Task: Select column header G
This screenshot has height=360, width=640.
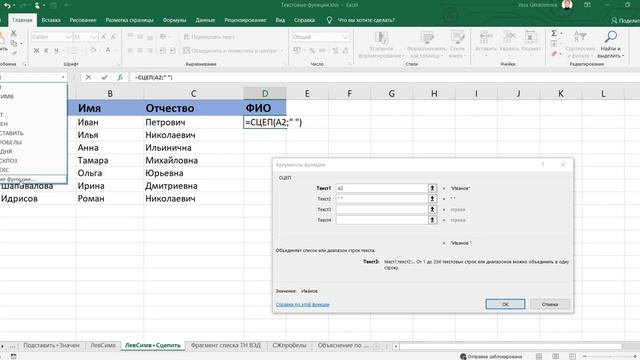Action: tap(391, 93)
